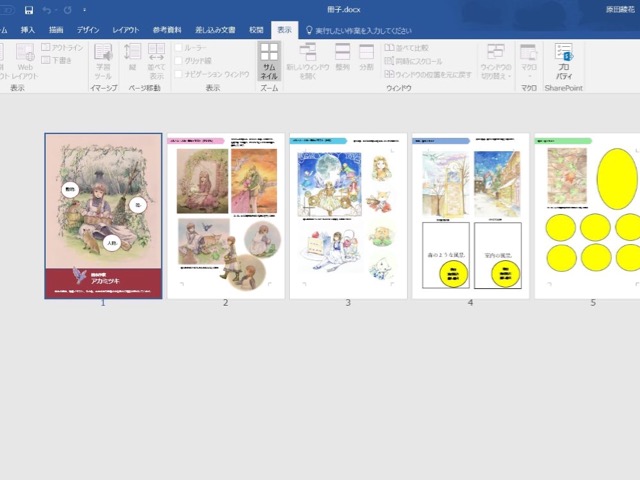Screen dimensions: 640x480
Task: Click 同時にスクロール option
Action: (413, 61)
